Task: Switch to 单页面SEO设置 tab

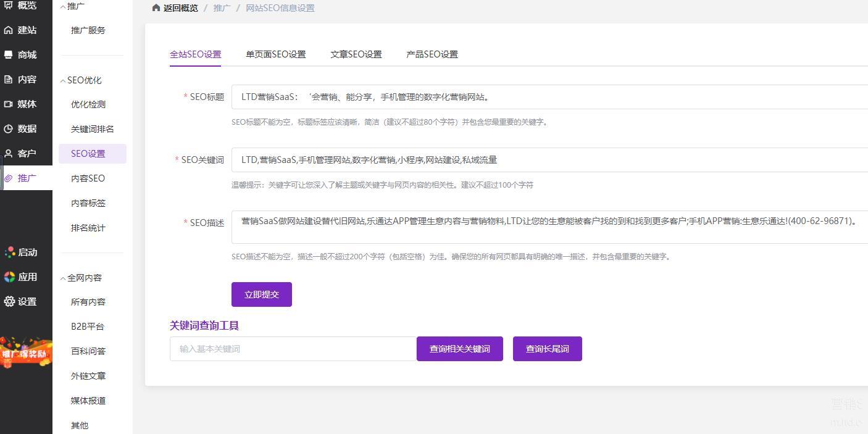Action: pos(275,54)
